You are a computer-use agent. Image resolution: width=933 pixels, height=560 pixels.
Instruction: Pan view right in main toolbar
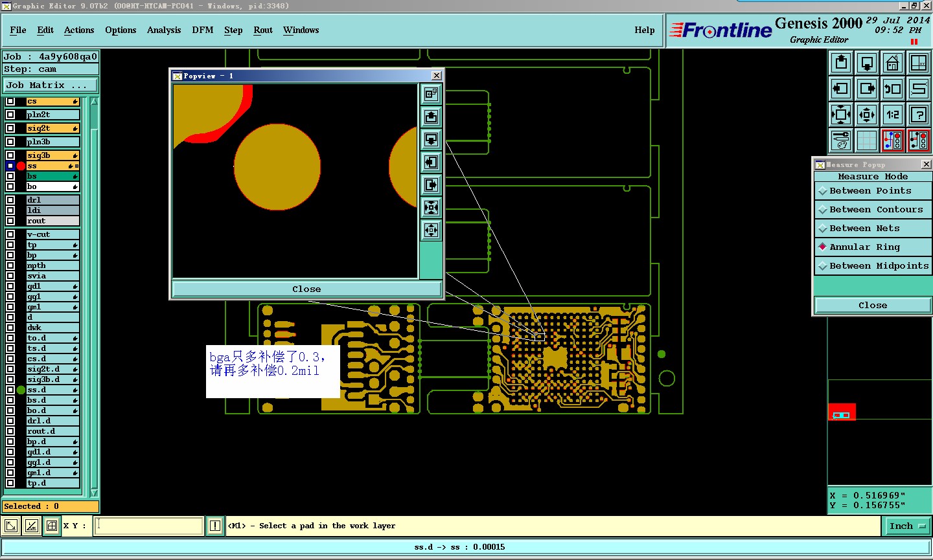[x=867, y=89]
